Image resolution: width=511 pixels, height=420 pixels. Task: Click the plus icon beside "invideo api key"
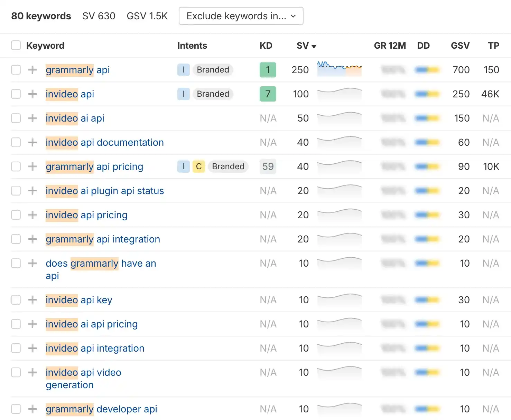(x=32, y=300)
